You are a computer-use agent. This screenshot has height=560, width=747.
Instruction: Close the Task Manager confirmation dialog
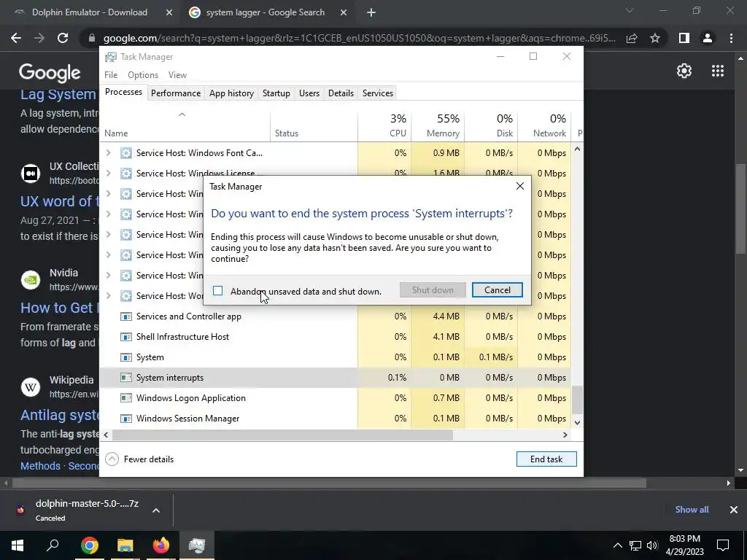click(519, 186)
